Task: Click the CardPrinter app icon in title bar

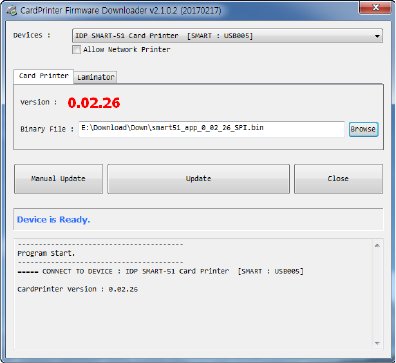Action: pyautogui.click(x=11, y=10)
